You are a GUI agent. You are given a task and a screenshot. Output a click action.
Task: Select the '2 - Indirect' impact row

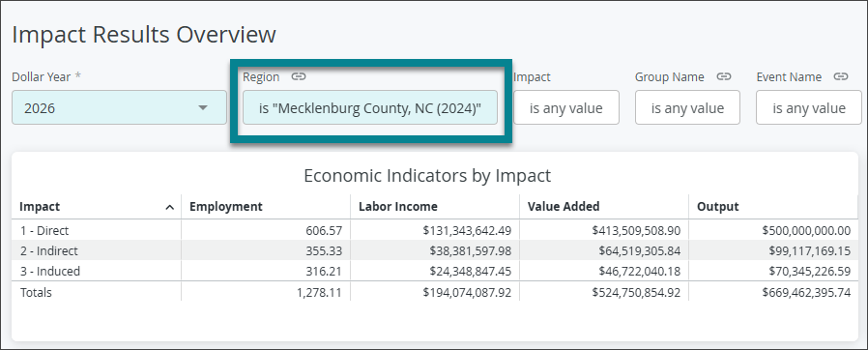click(x=435, y=250)
